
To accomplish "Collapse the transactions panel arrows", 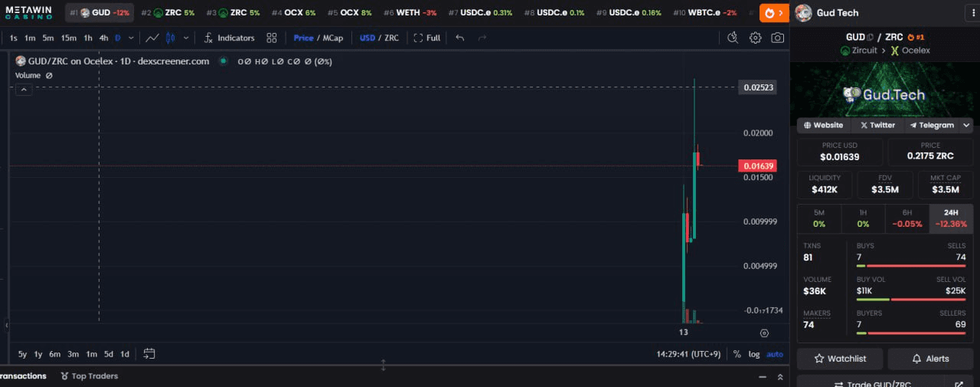I will tap(780, 377).
